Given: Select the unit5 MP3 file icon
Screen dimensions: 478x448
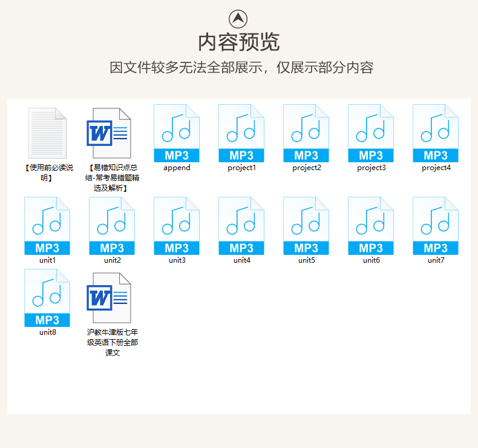Looking at the screenshot, I should pos(306,226).
